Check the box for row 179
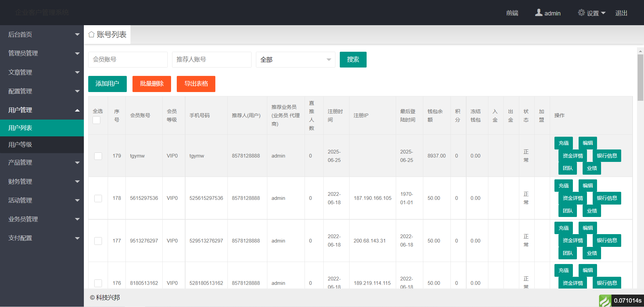The image size is (644, 307). (x=98, y=156)
